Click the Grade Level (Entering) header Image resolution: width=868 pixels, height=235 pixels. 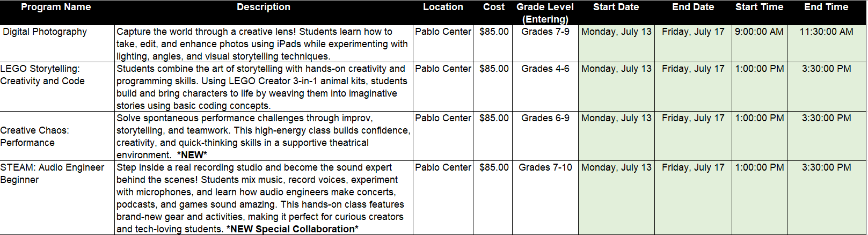545,13
